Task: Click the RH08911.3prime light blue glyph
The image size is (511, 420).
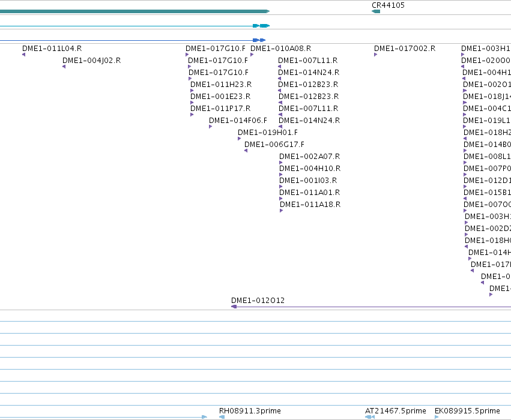Action: click(x=222, y=417)
